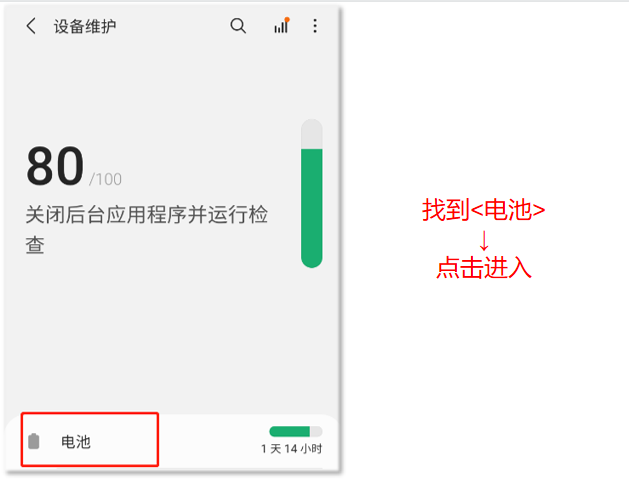
Task: Tap the back arrow beside 设备维护
Action: (31, 26)
